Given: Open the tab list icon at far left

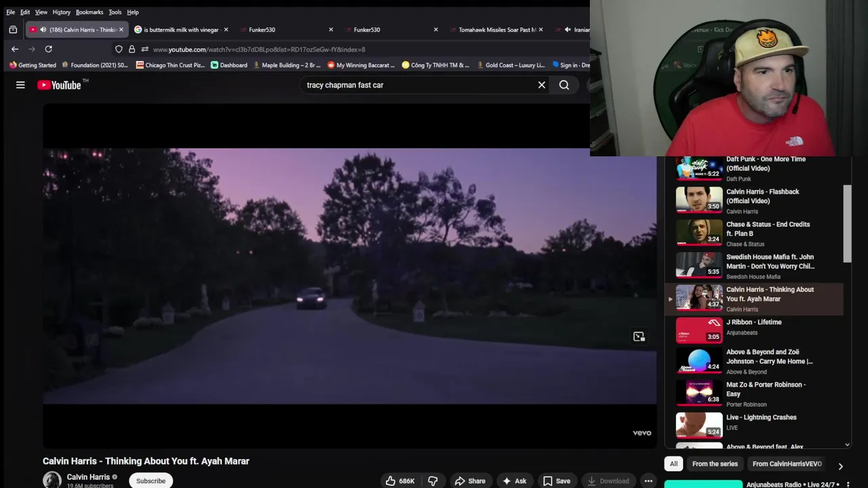Looking at the screenshot, I should coord(13,30).
